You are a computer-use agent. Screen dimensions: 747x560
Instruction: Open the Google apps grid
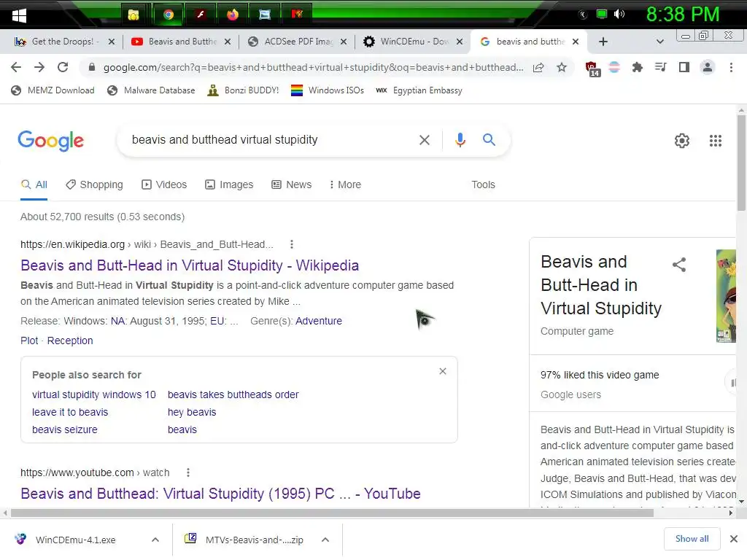pos(715,141)
